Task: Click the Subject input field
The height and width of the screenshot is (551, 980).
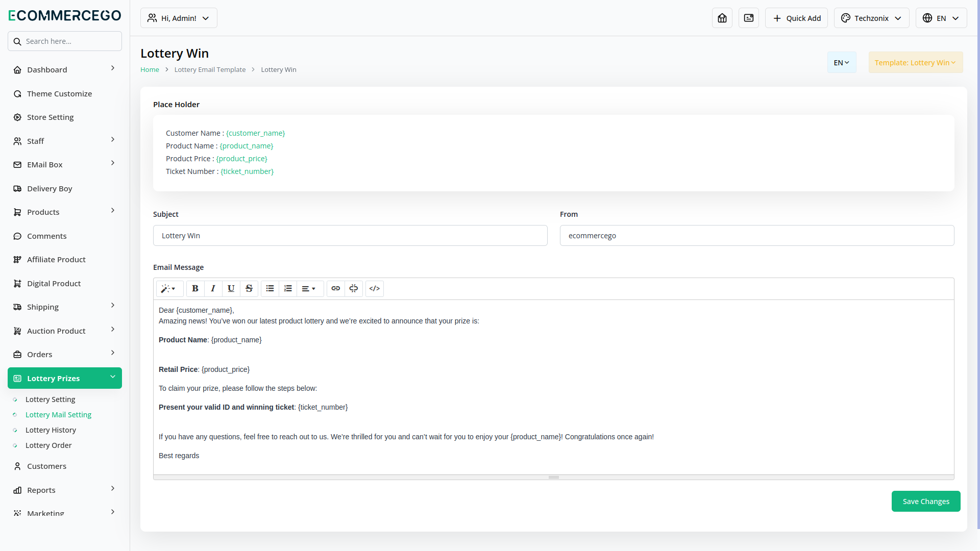Action: 350,236
